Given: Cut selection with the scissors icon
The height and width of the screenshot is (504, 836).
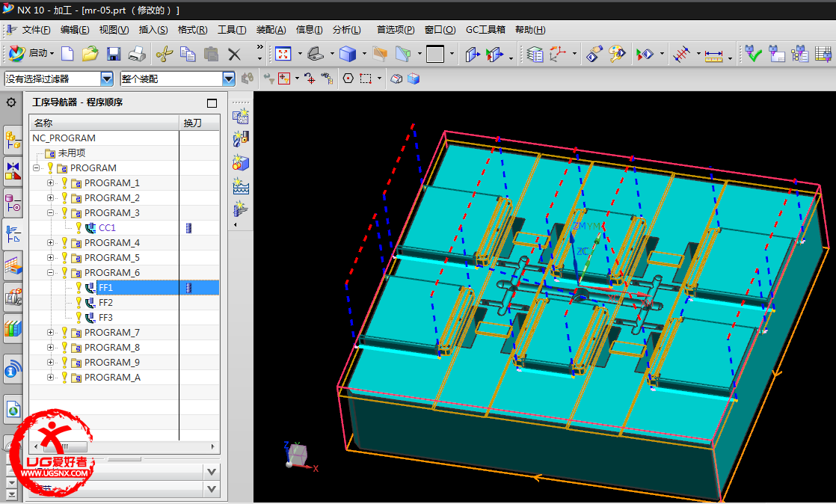Looking at the screenshot, I should [165, 53].
